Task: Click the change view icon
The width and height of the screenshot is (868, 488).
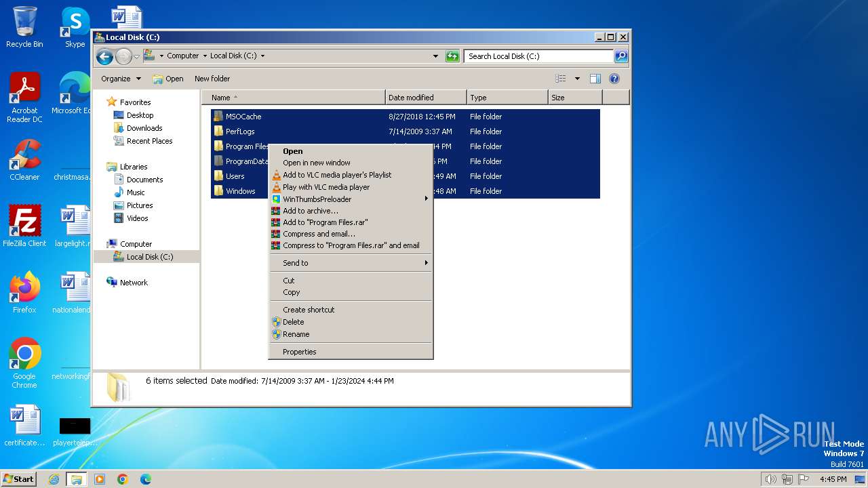Action: click(x=560, y=79)
